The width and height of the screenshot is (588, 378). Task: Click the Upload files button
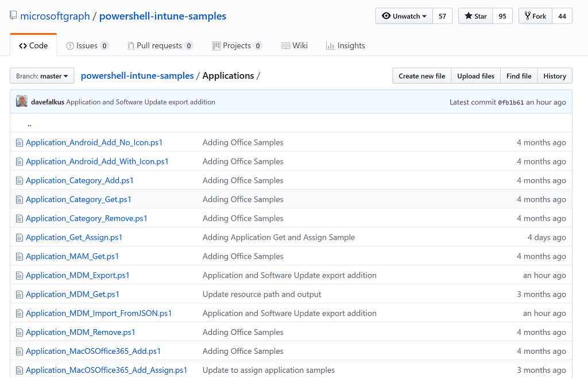(x=475, y=76)
